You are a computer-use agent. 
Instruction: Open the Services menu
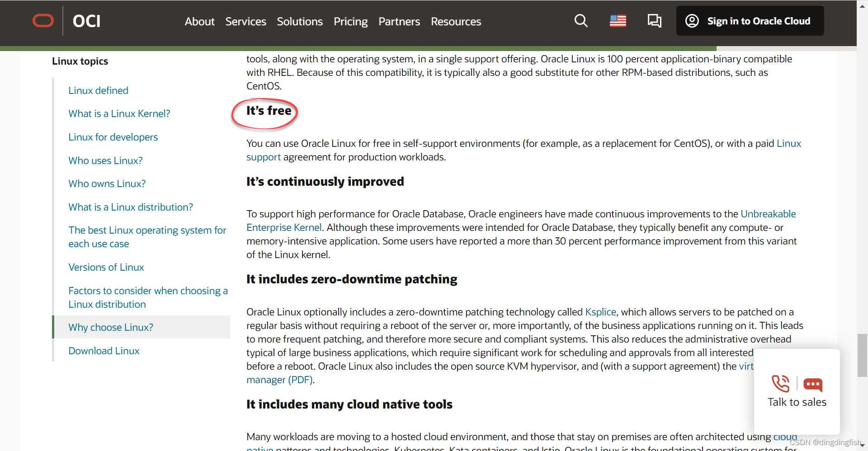point(245,21)
